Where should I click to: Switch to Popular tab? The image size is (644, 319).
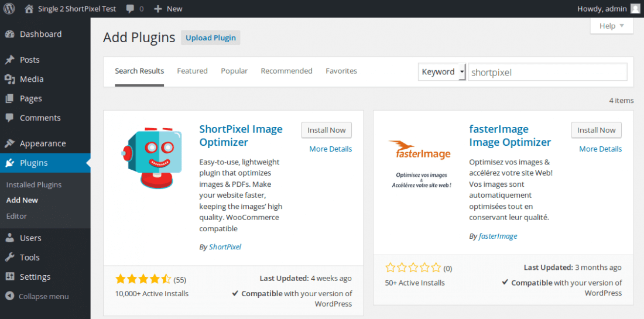[x=234, y=71]
